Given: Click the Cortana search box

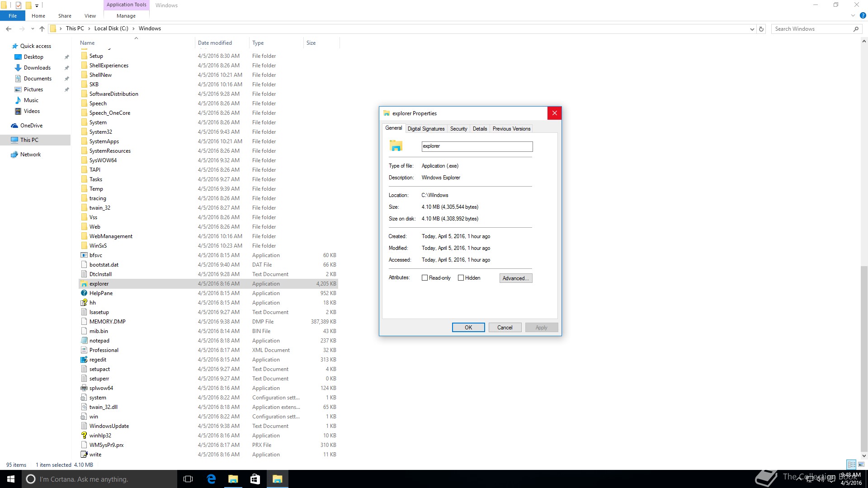Looking at the screenshot, I should pos(99,479).
